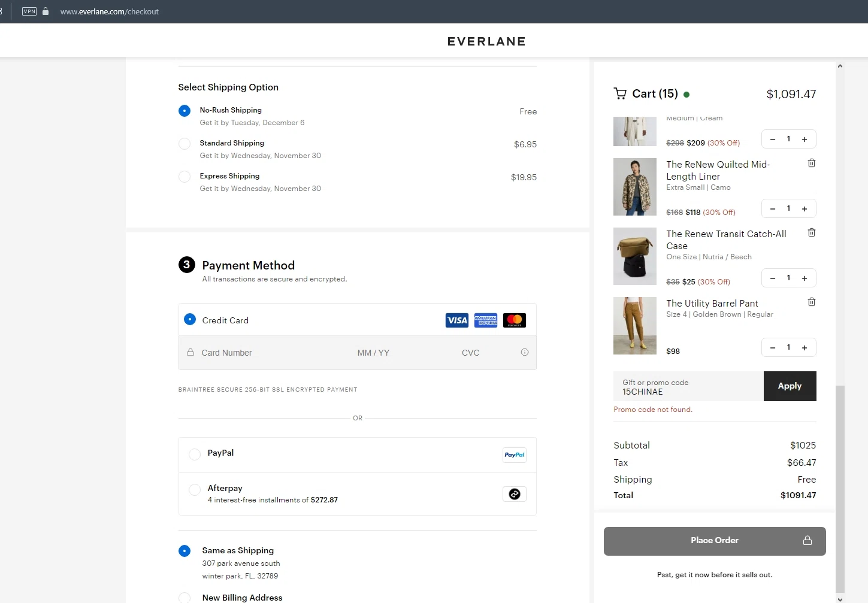Choose Express Shipping for $19.95

click(185, 177)
